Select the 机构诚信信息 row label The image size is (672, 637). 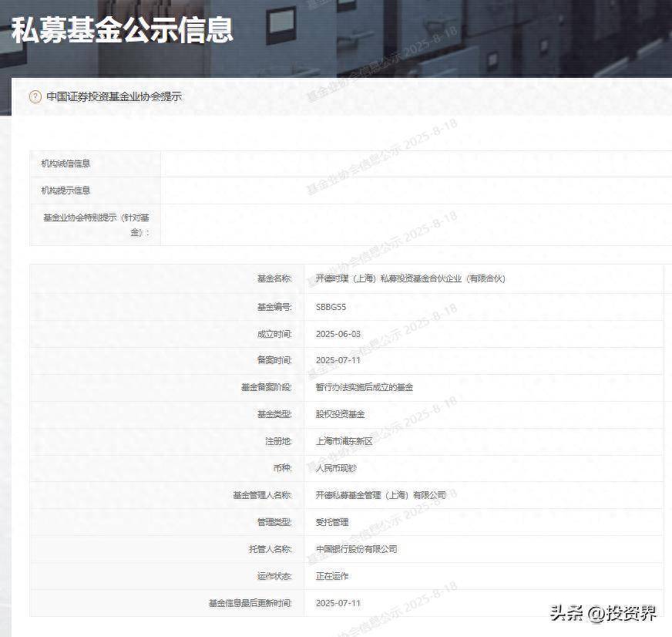[66, 163]
